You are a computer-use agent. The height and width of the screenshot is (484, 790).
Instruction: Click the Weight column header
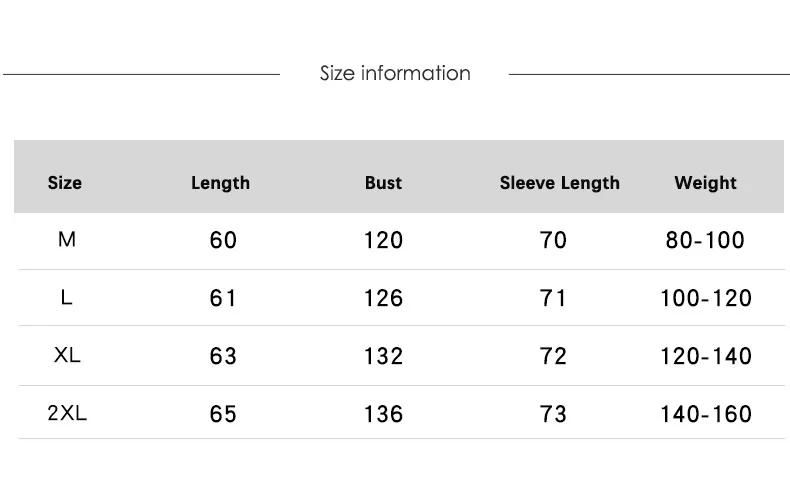point(705,182)
